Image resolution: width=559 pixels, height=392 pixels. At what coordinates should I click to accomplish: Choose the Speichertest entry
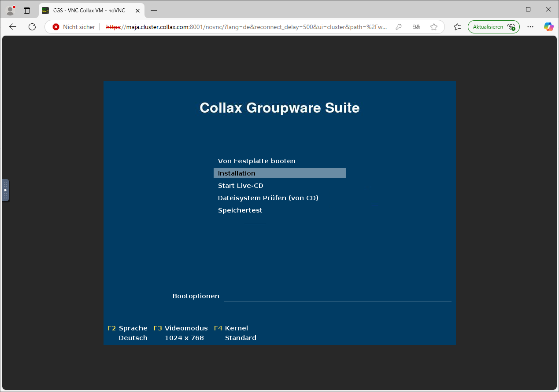[240, 210]
